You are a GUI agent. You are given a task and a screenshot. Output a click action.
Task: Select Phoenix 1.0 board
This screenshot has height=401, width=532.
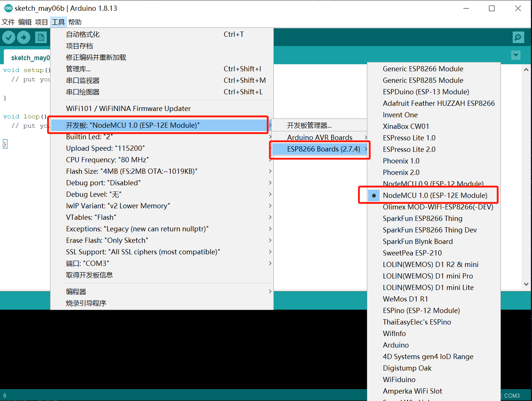click(x=434, y=161)
